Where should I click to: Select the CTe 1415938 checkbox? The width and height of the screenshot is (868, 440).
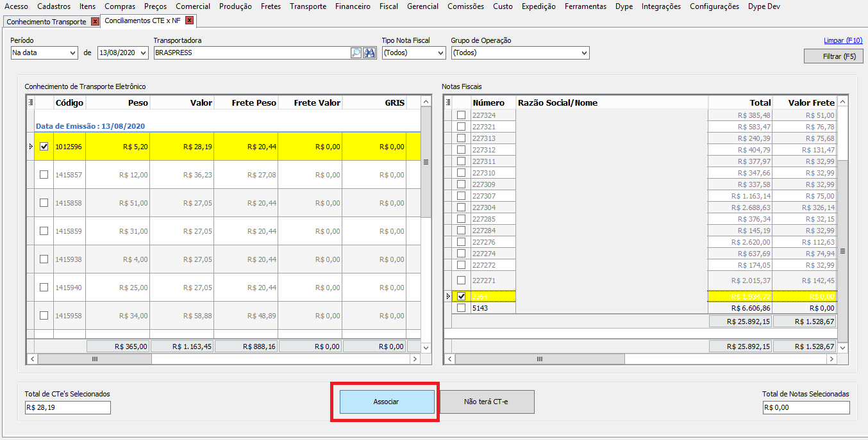coord(44,259)
